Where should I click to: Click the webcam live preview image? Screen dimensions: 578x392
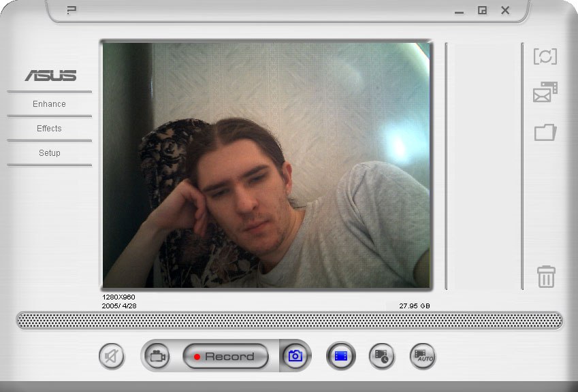(266, 165)
